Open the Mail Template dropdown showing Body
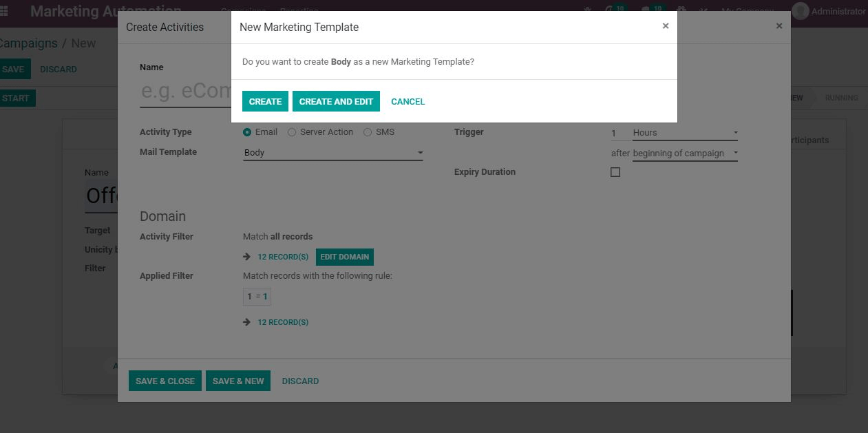This screenshot has height=433, width=868. (x=333, y=153)
